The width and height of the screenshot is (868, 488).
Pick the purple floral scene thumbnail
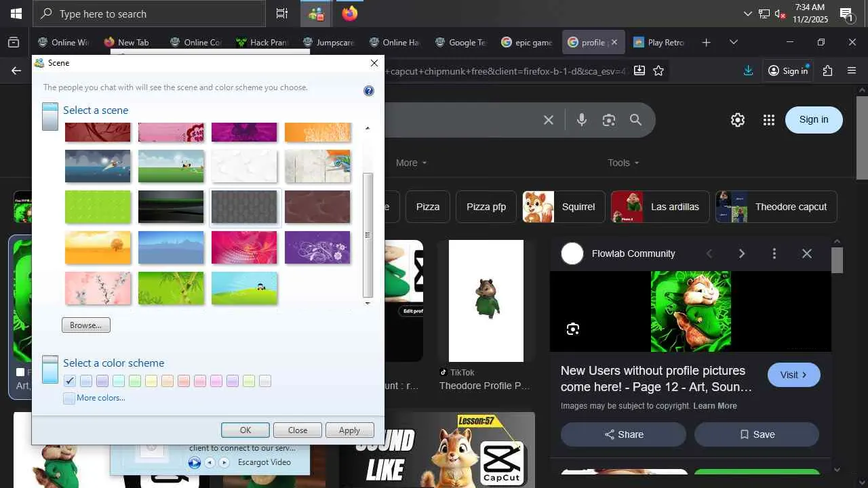coord(317,247)
